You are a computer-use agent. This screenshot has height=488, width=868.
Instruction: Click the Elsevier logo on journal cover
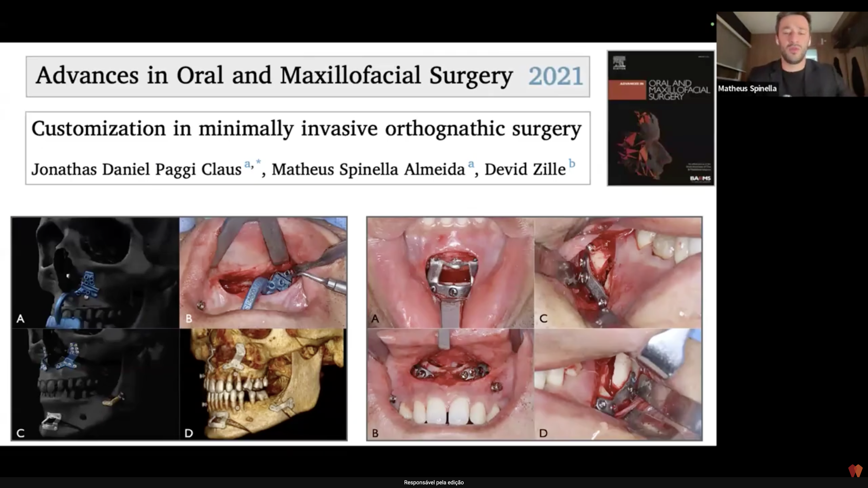[619, 63]
